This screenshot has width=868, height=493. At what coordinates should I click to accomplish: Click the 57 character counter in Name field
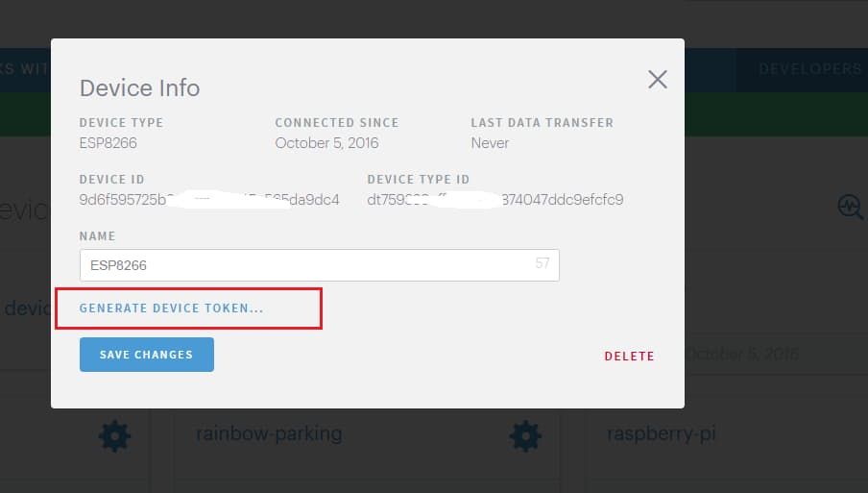click(x=542, y=263)
